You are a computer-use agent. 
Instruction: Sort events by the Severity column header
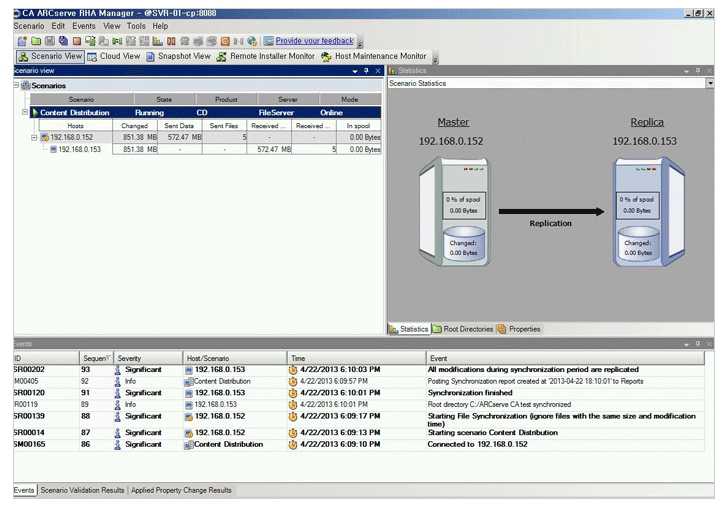[x=148, y=359]
